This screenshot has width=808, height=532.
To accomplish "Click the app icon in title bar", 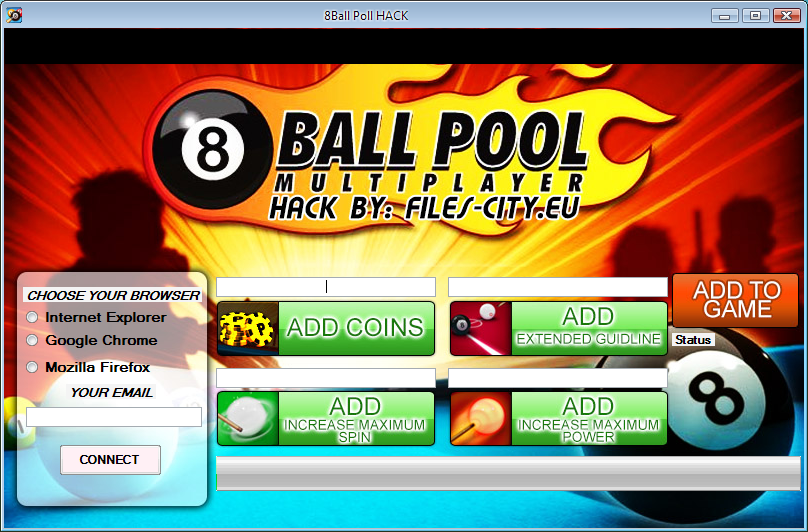I will [x=14, y=15].
